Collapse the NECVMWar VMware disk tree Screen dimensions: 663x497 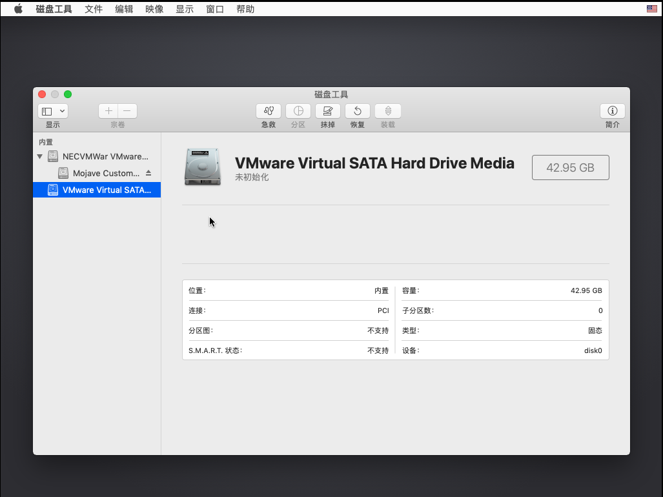[40, 157]
